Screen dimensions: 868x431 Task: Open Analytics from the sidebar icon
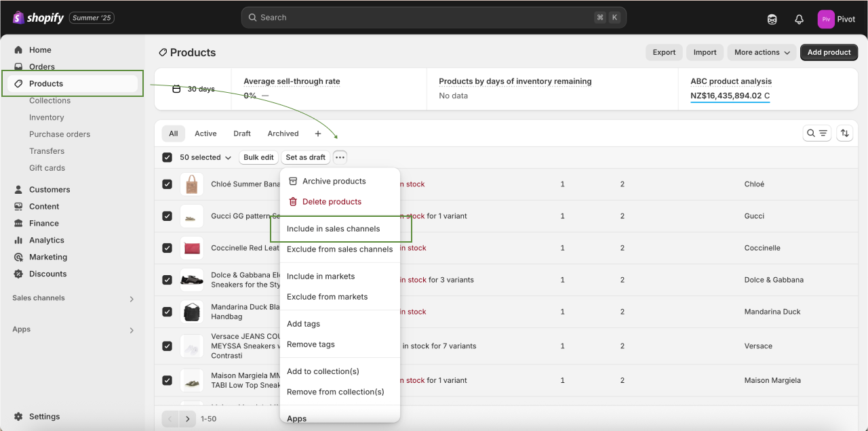pyautogui.click(x=18, y=240)
